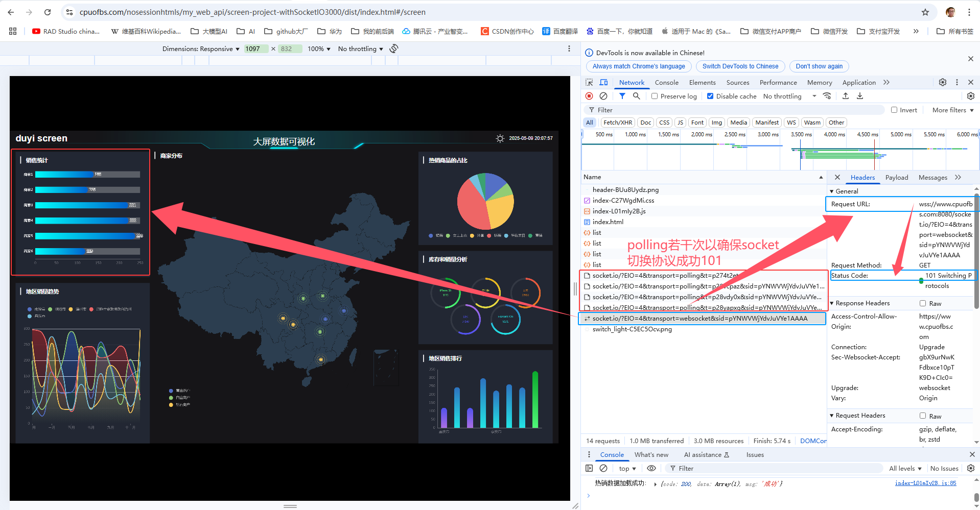Open DevTools customize three-dot menu

(957, 82)
